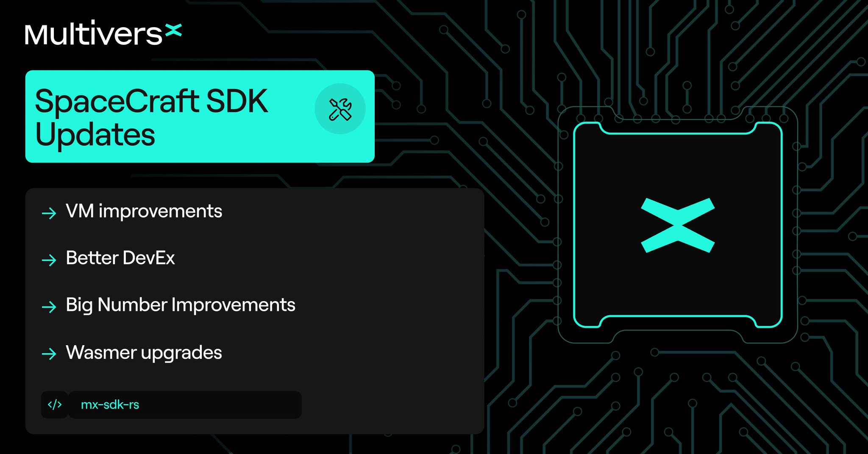Click the large X logo on the chip
Image resolution: width=868 pixels, height=454 pixels.
coord(678,225)
